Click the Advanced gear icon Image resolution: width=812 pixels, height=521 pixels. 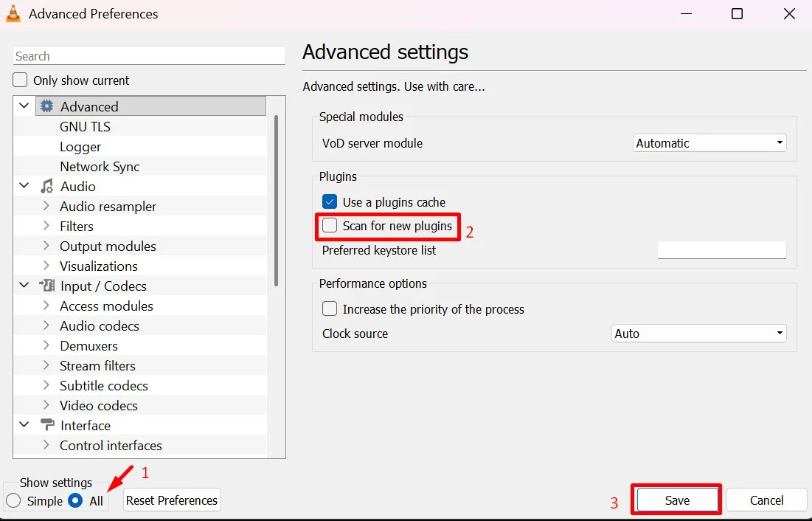tap(46, 106)
